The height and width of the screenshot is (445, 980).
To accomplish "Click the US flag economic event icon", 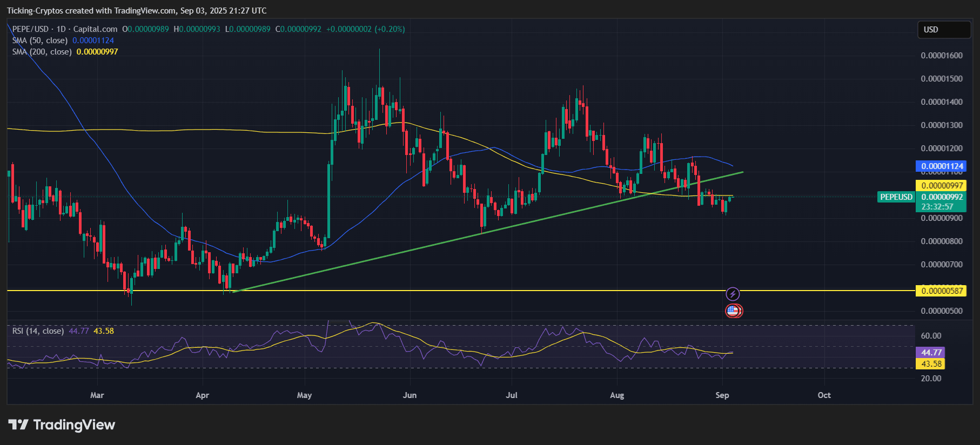I will click(x=733, y=311).
